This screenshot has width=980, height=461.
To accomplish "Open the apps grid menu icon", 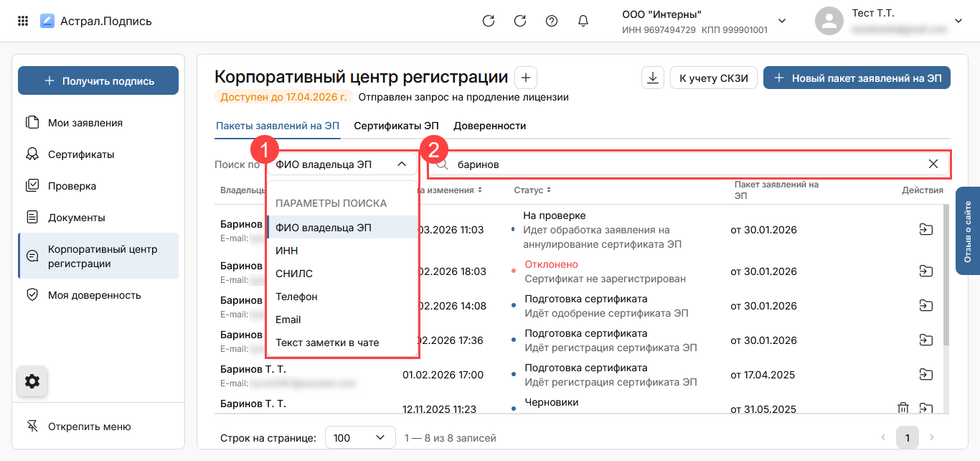I will click(23, 21).
